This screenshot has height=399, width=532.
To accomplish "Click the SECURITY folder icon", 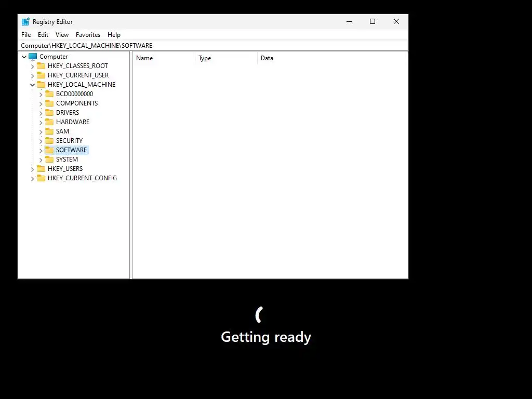I will [49, 140].
